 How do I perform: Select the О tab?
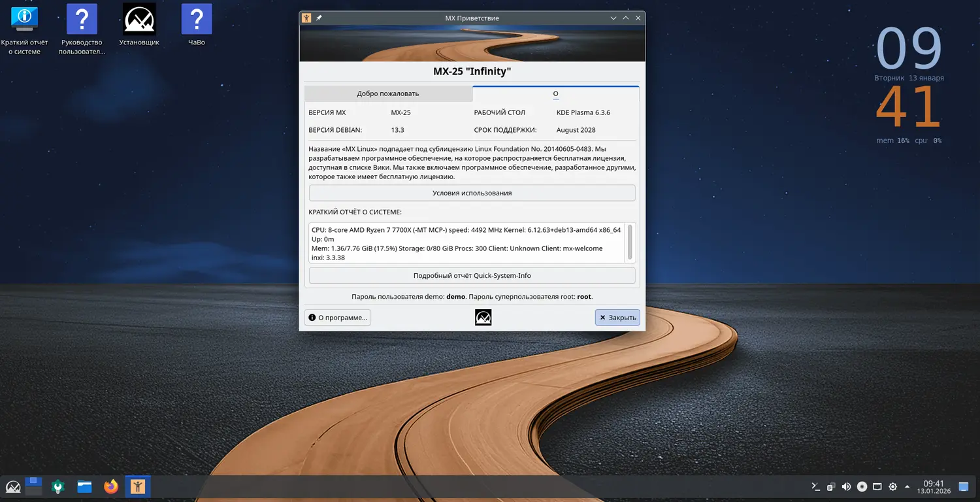coord(555,93)
